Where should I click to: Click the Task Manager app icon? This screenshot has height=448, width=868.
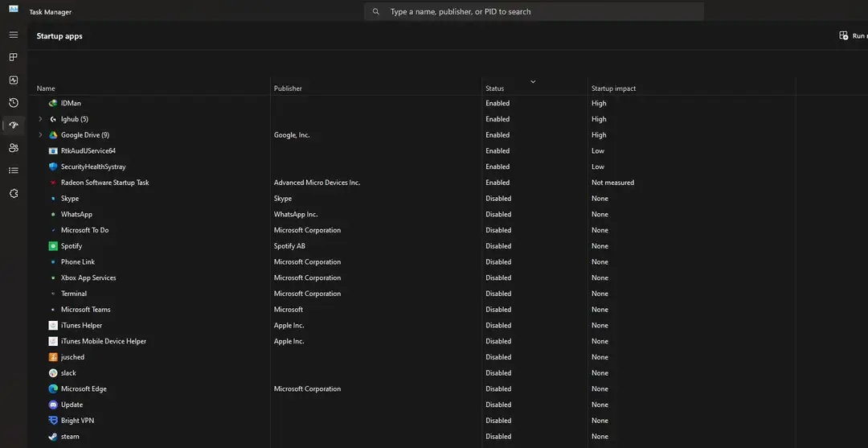coord(14,10)
